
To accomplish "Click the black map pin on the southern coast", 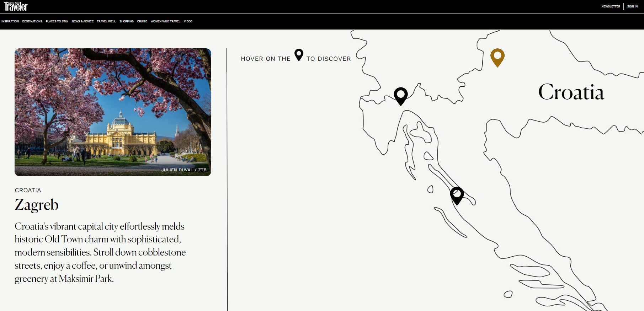I will coord(457,195).
